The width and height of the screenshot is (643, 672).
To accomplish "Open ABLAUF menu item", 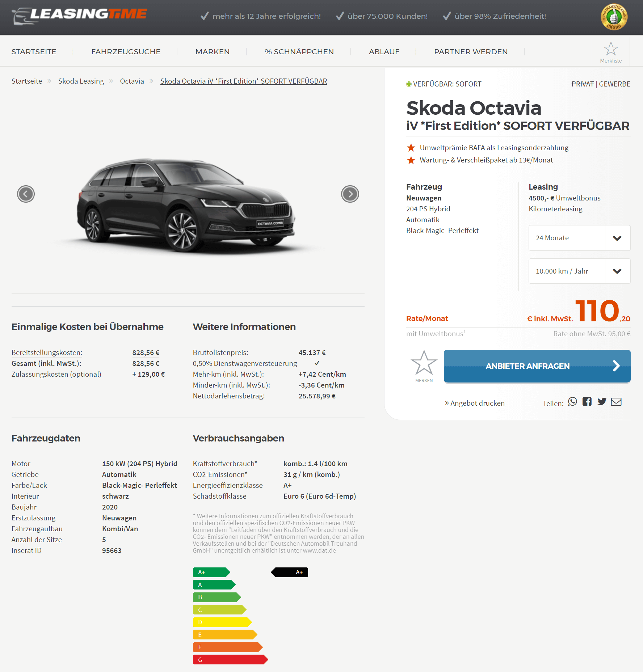I will 384,52.
